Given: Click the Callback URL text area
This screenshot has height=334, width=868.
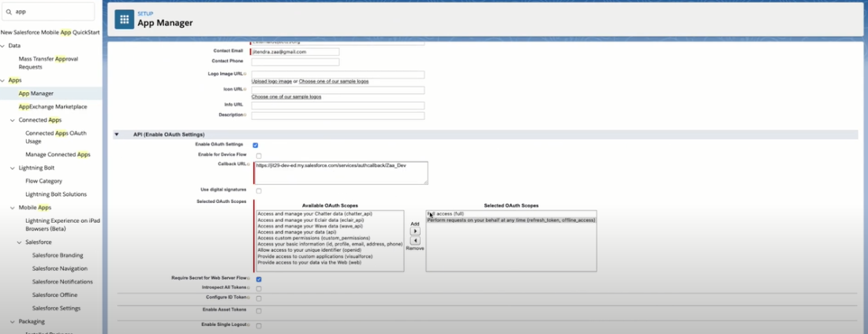Looking at the screenshot, I should click(x=341, y=173).
